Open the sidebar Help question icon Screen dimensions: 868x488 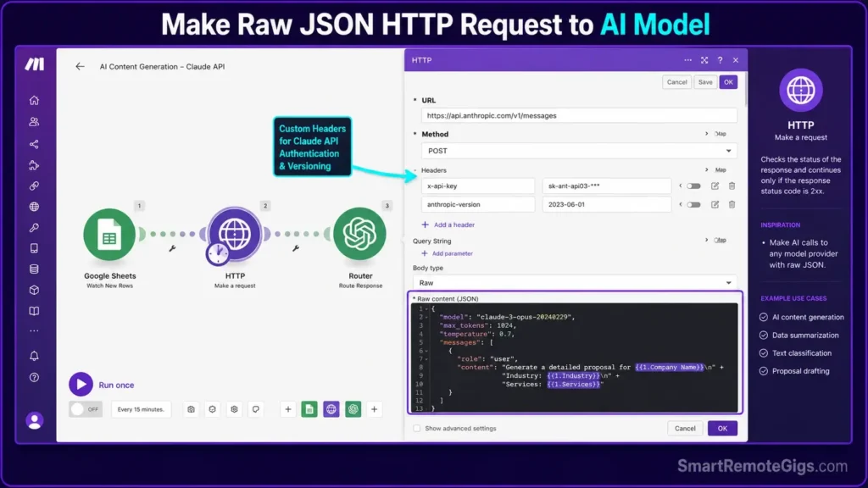coord(34,378)
